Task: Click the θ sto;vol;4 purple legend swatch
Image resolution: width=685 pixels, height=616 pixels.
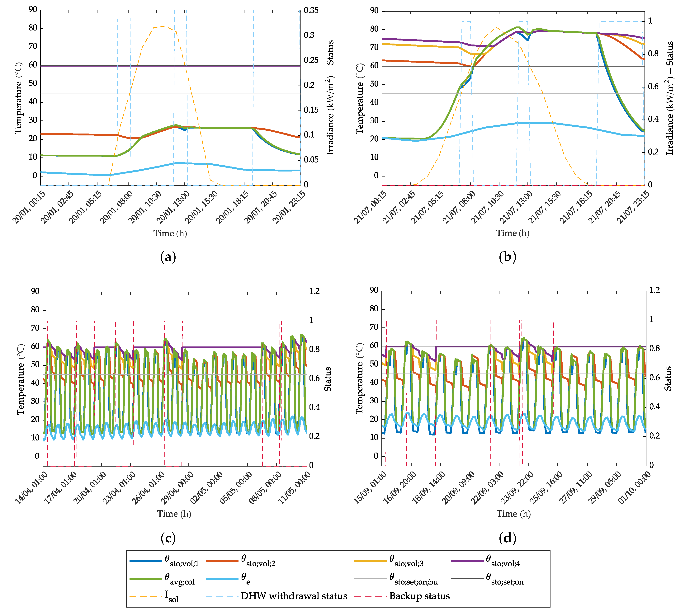Action: 467,561
